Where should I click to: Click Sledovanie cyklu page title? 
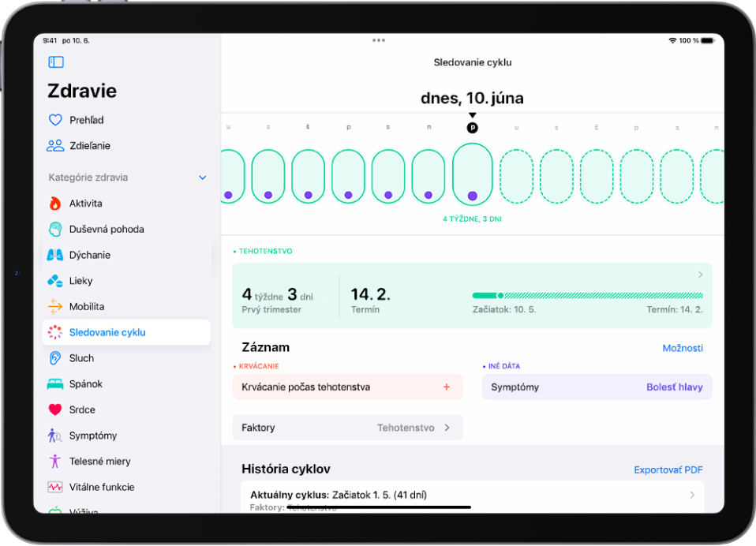[473, 62]
